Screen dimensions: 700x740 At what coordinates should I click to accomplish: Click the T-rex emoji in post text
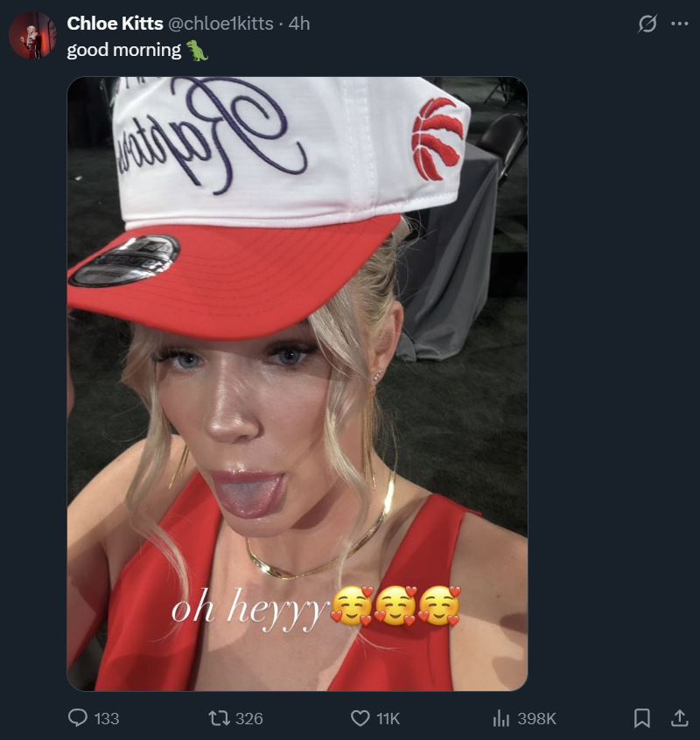[x=197, y=51]
